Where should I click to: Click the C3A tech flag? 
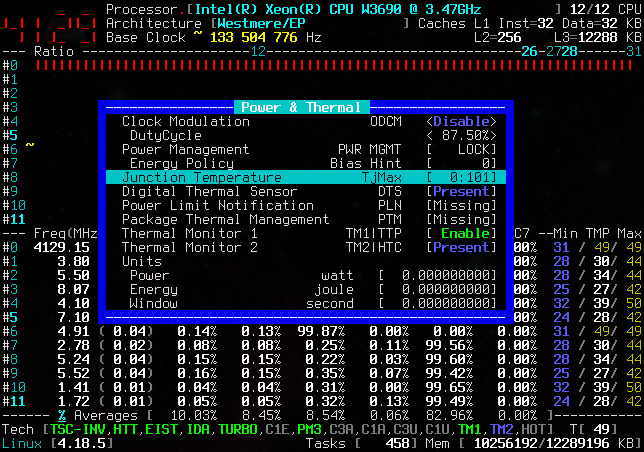[x=341, y=429]
